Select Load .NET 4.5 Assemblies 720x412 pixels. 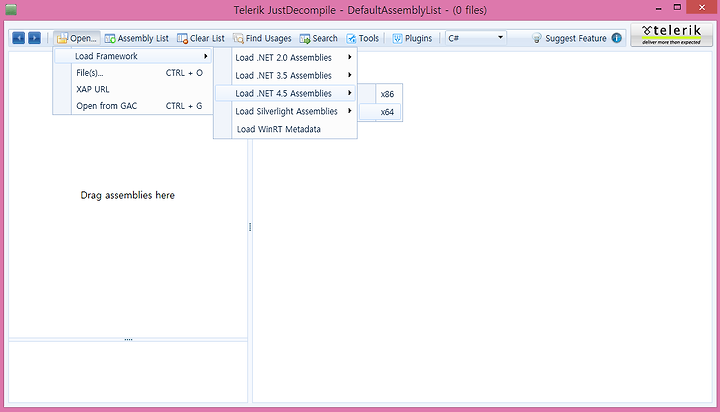coord(285,93)
